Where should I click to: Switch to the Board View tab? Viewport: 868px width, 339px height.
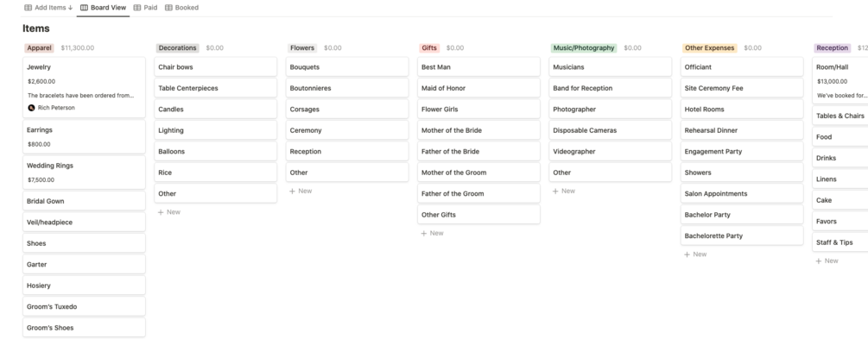(x=103, y=8)
